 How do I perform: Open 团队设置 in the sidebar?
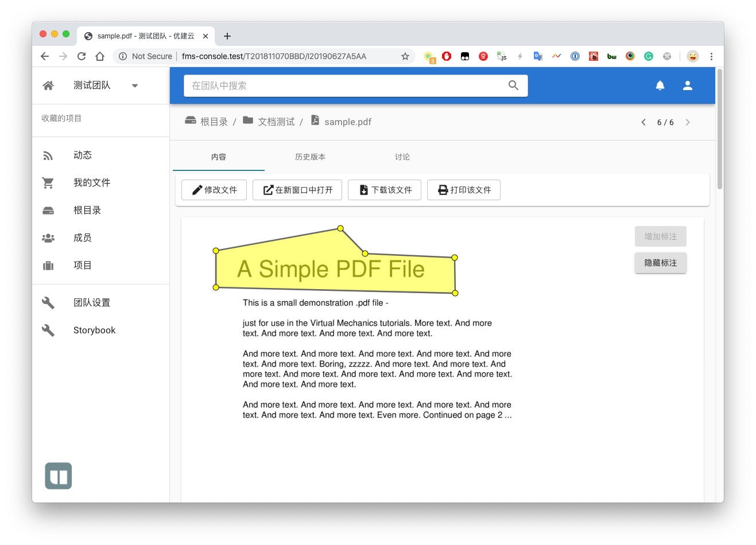point(91,302)
